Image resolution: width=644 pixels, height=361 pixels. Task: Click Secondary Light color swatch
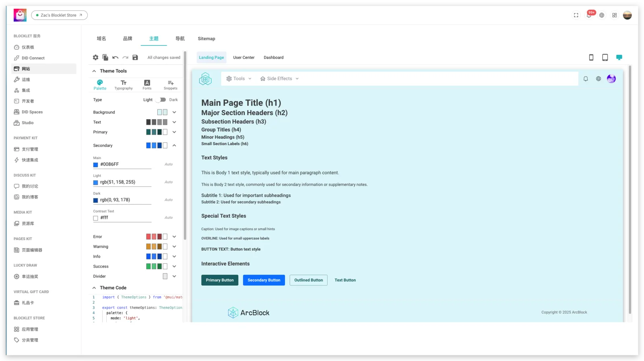click(x=95, y=182)
